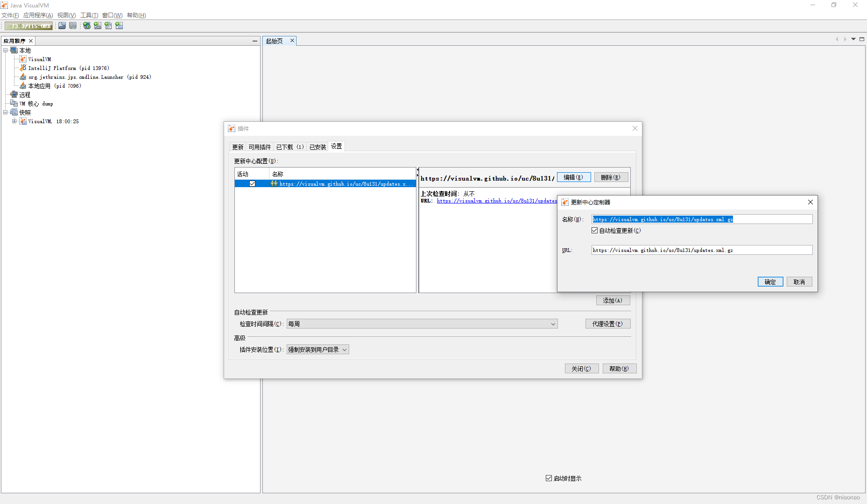The image size is (867, 504).
Task: Click the Load Snapshot toolbar icon
Action: [62, 26]
